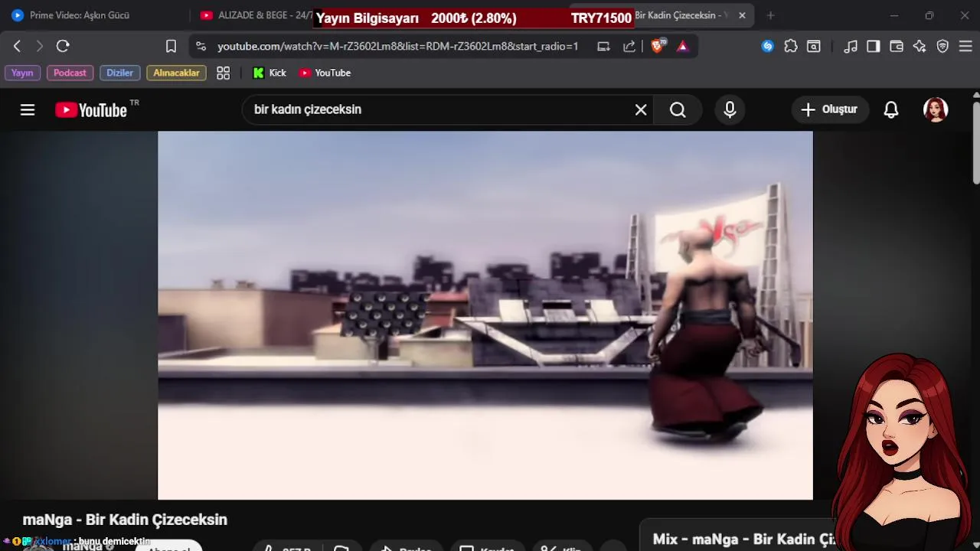Reload the current page
The image size is (980, 551).
pos(63,46)
